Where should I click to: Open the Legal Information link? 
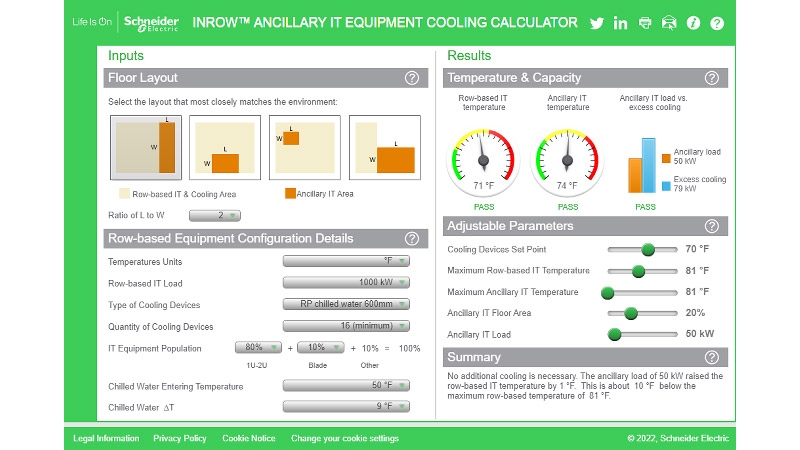tap(106, 438)
